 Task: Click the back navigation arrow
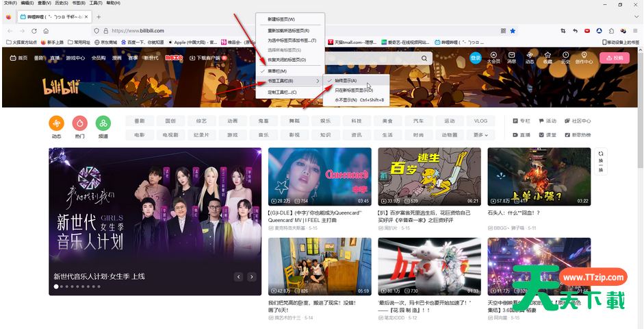(10, 31)
